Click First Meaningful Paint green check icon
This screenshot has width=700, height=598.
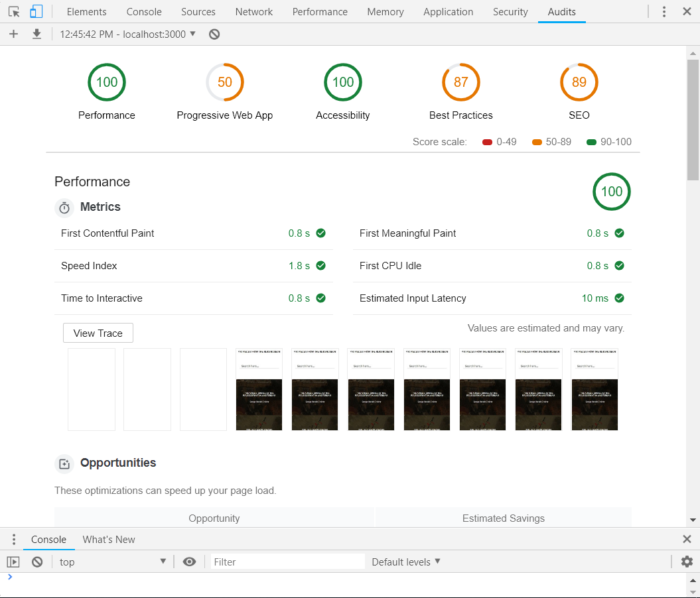click(x=619, y=233)
